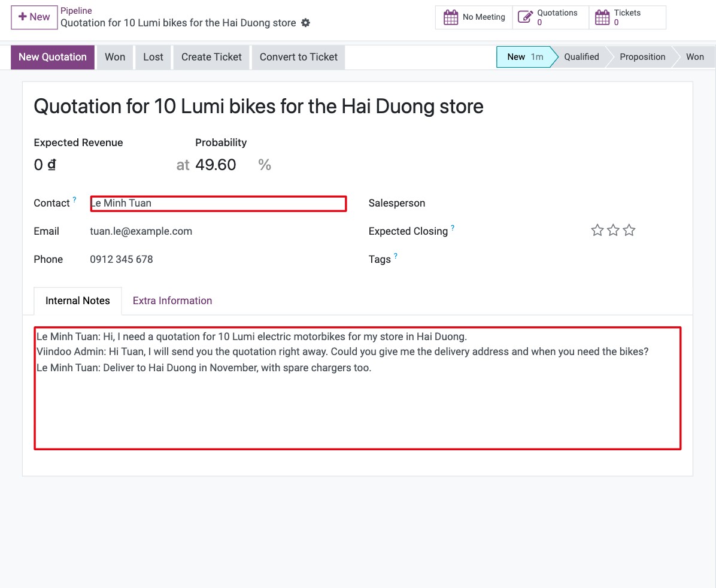716x588 pixels.
Task: Click the Tickets calendar icon
Action: (x=602, y=17)
